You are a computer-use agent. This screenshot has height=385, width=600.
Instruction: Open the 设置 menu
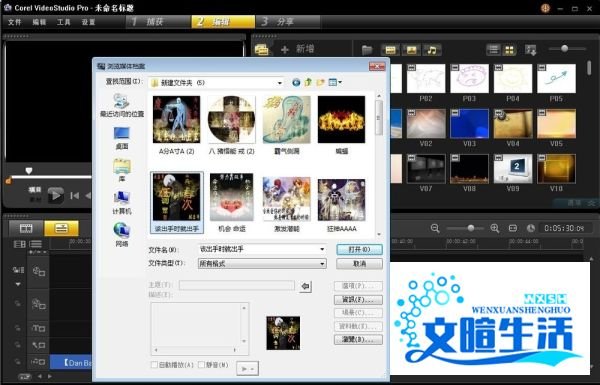click(88, 22)
